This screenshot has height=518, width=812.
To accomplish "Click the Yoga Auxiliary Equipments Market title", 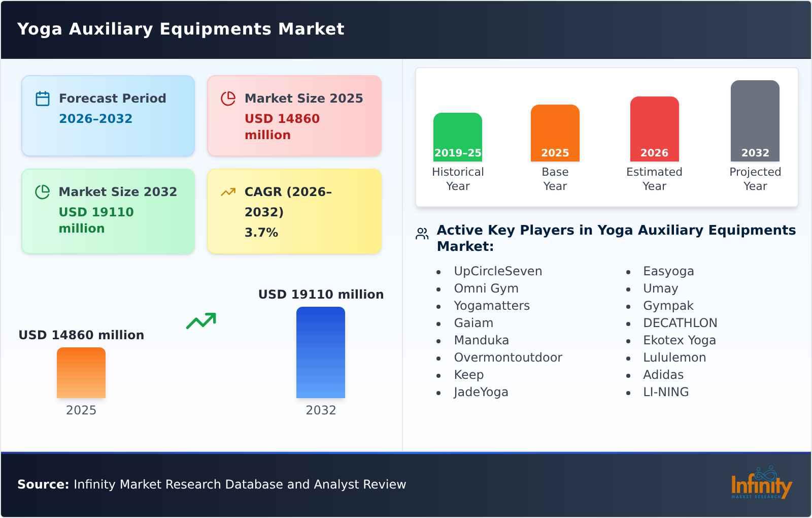I will click(181, 29).
